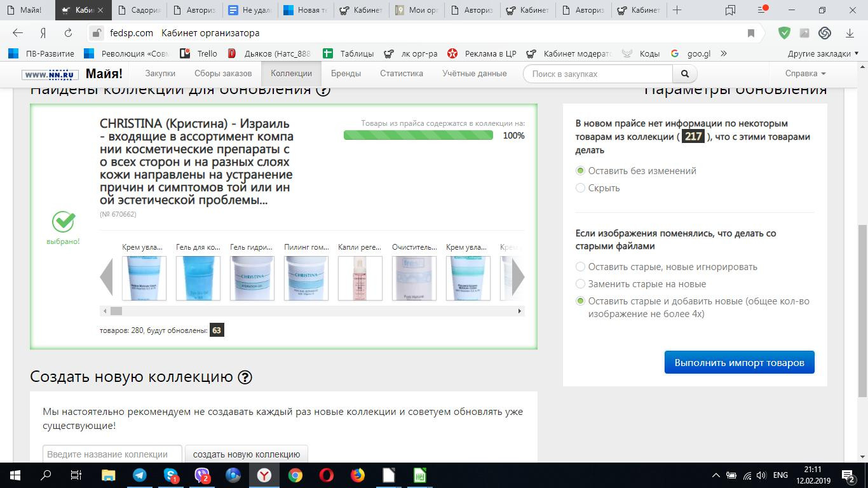Go back with the browser back arrow
This screenshot has height=488, width=868.
pyautogui.click(x=18, y=33)
